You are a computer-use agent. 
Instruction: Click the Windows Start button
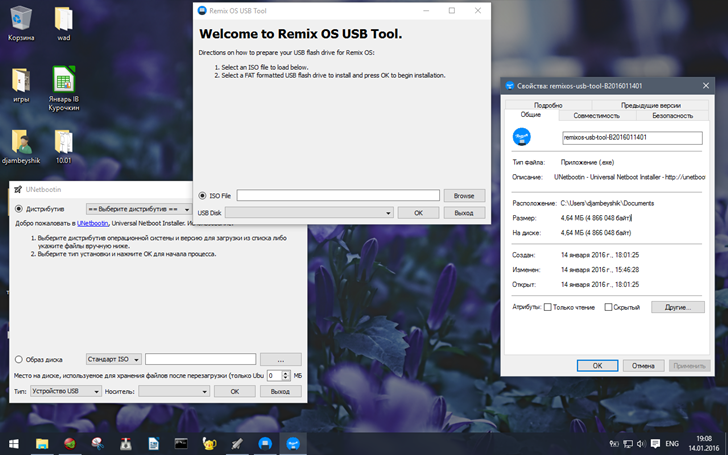coord(14,444)
